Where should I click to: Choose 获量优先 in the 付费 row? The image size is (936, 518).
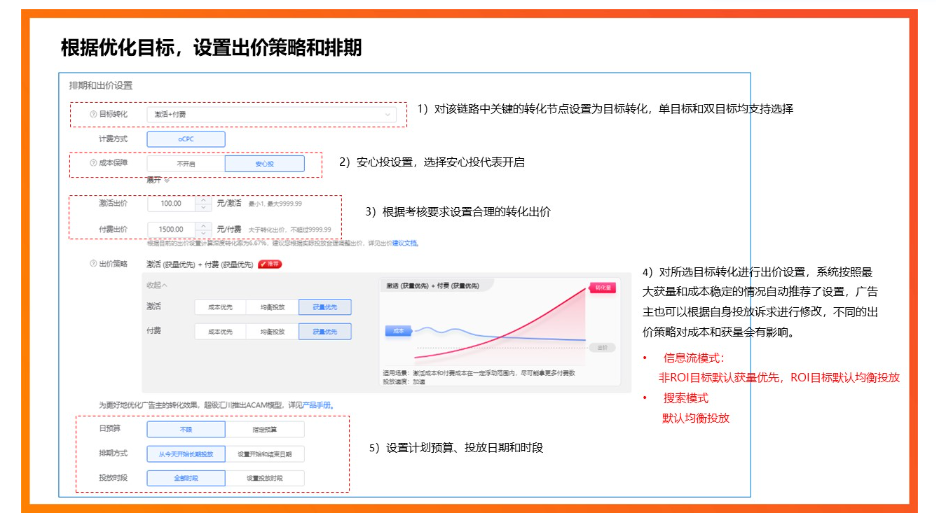point(325,332)
